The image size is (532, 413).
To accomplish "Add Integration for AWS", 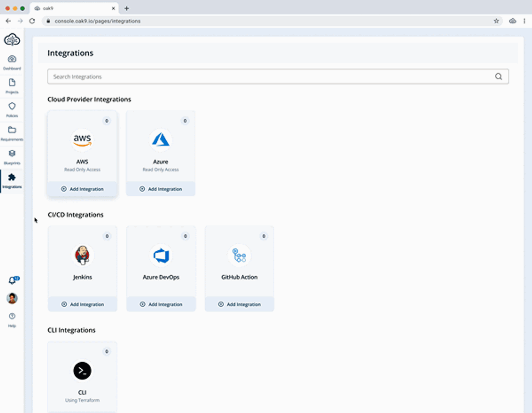I will click(83, 189).
